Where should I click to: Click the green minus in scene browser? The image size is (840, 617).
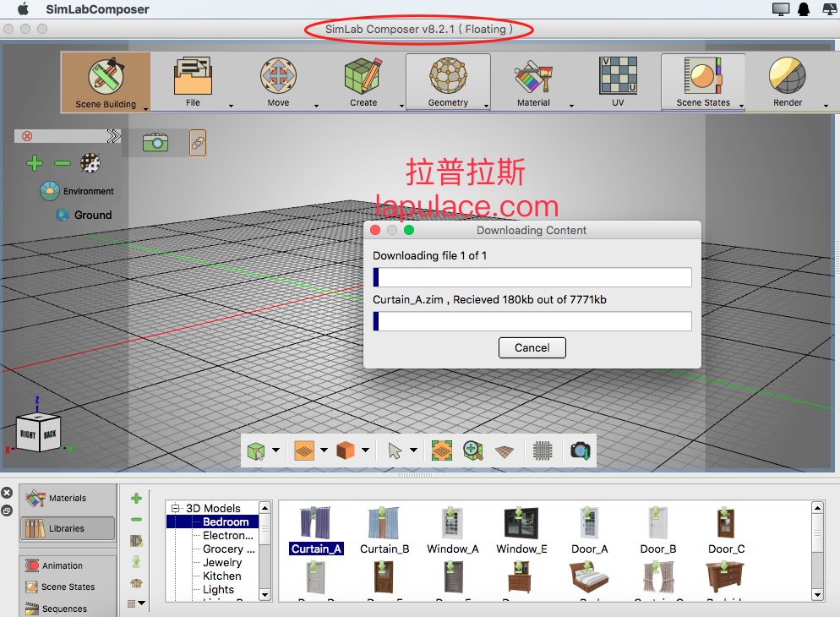[63, 163]
